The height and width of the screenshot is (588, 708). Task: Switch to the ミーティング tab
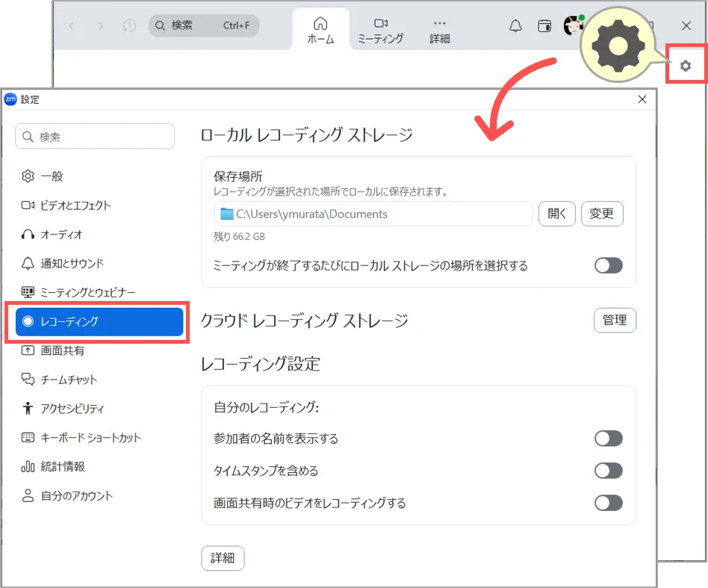[381, 30]
